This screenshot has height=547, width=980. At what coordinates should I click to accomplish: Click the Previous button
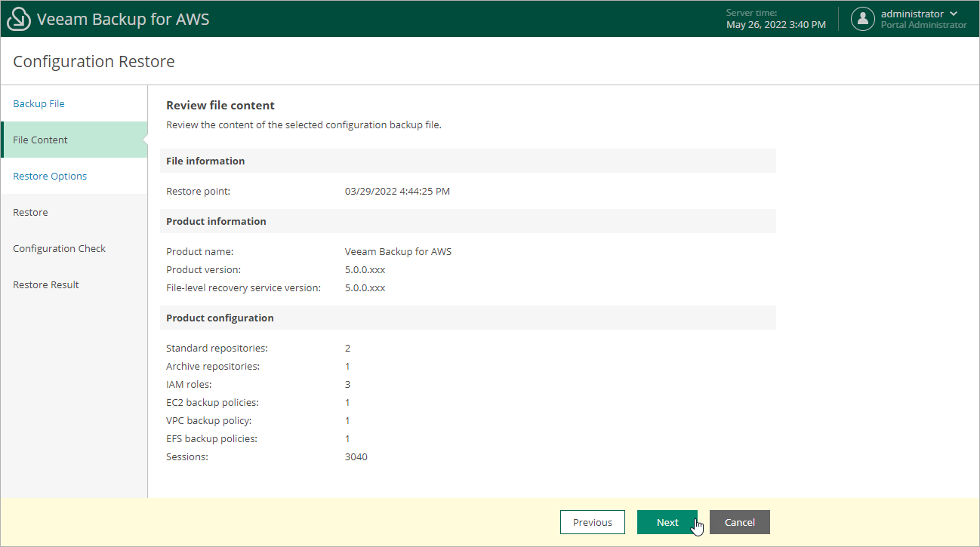592,522
